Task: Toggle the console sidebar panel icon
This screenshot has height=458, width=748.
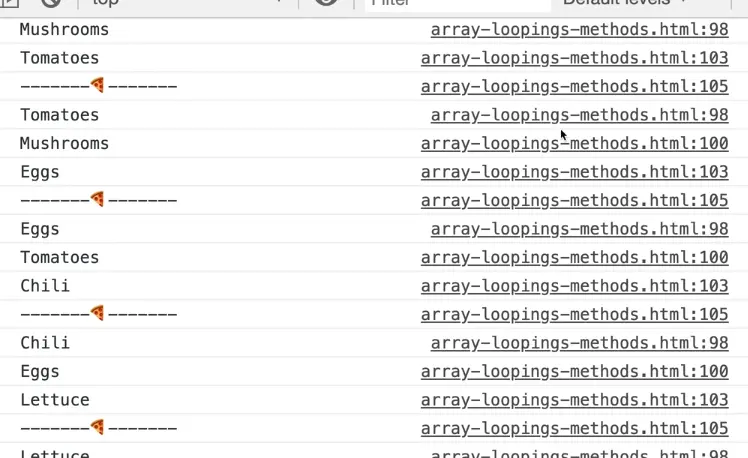Action: pos(8,3)
